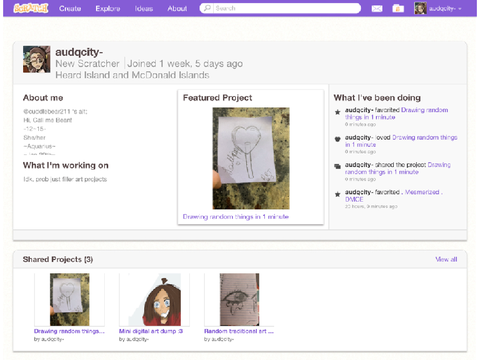Open the eye sketch project thumbnail
The height and width of the screenshot is (360, 480).
pos(239,299)
